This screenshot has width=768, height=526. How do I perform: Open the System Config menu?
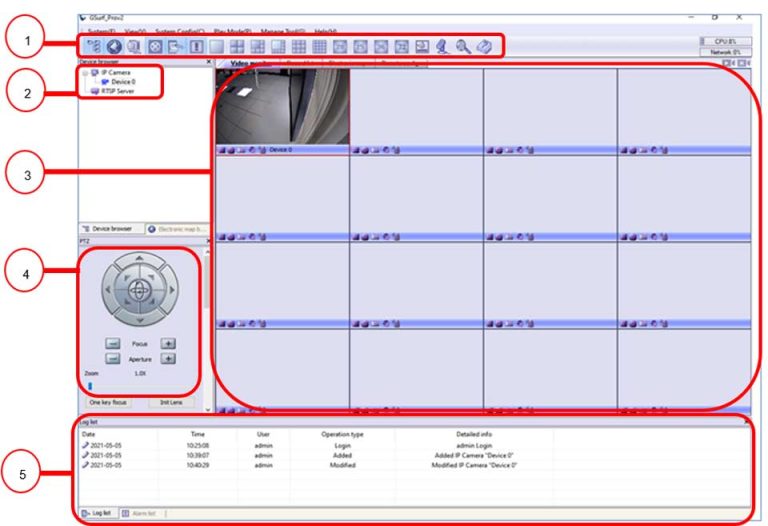point(179,32)
